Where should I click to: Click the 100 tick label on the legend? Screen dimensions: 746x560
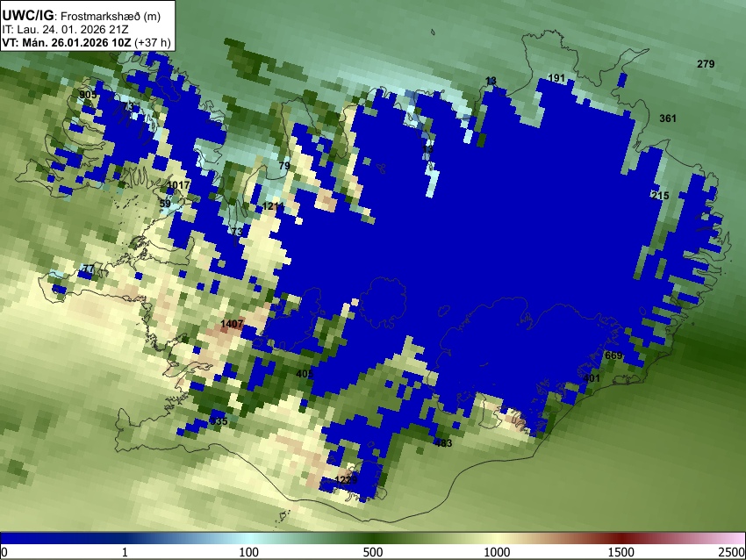(248, 552)
